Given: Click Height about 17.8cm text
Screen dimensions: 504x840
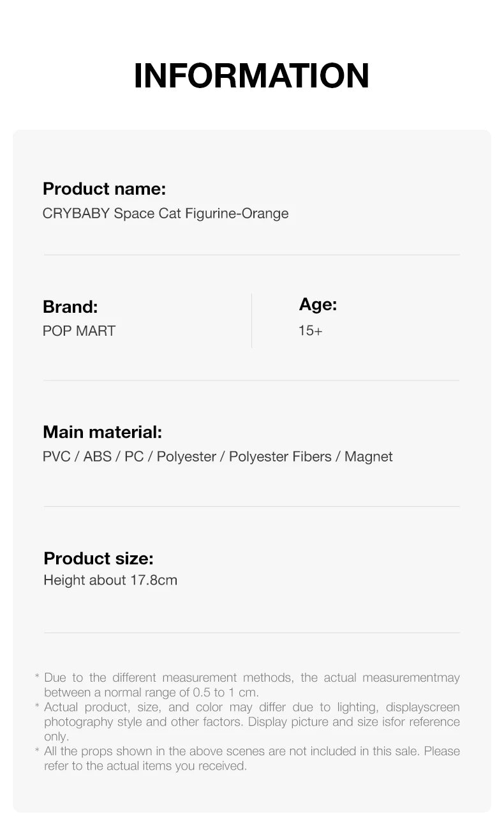Looking at the screenshot, I should (110, 580).
